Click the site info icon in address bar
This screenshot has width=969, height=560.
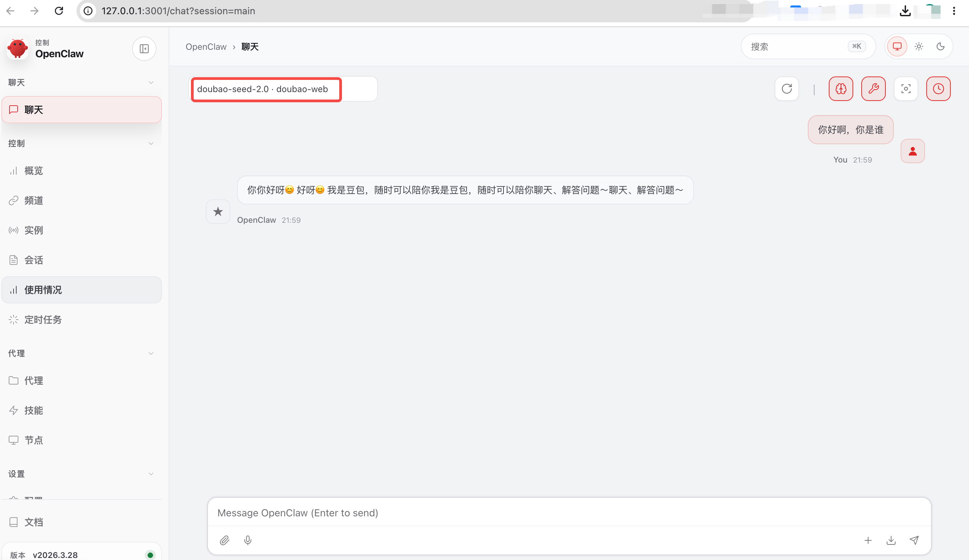tap(88, 11)
